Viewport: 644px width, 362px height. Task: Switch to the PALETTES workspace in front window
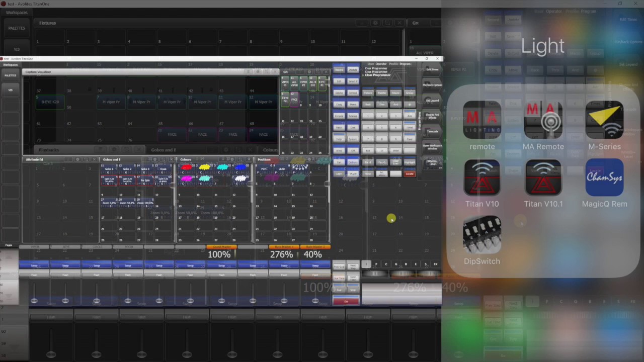click(x=11, y=75)
